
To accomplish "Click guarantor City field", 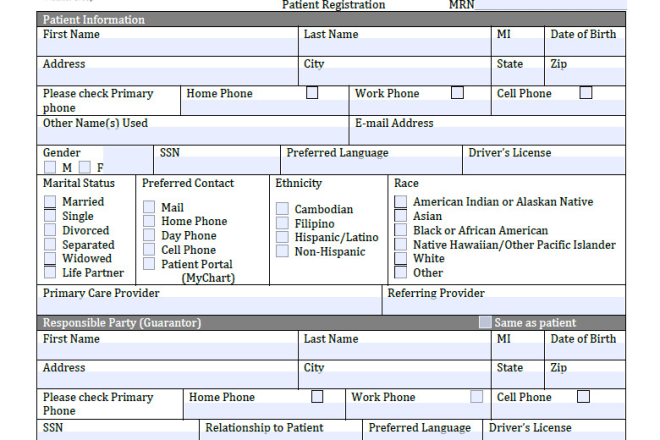I will [395, 380].
